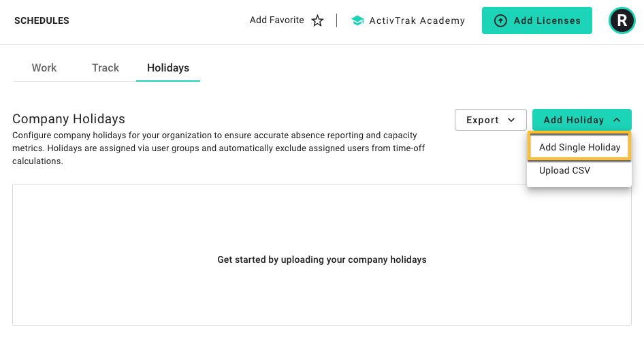Click the Get started uploading message

(321, 260)
